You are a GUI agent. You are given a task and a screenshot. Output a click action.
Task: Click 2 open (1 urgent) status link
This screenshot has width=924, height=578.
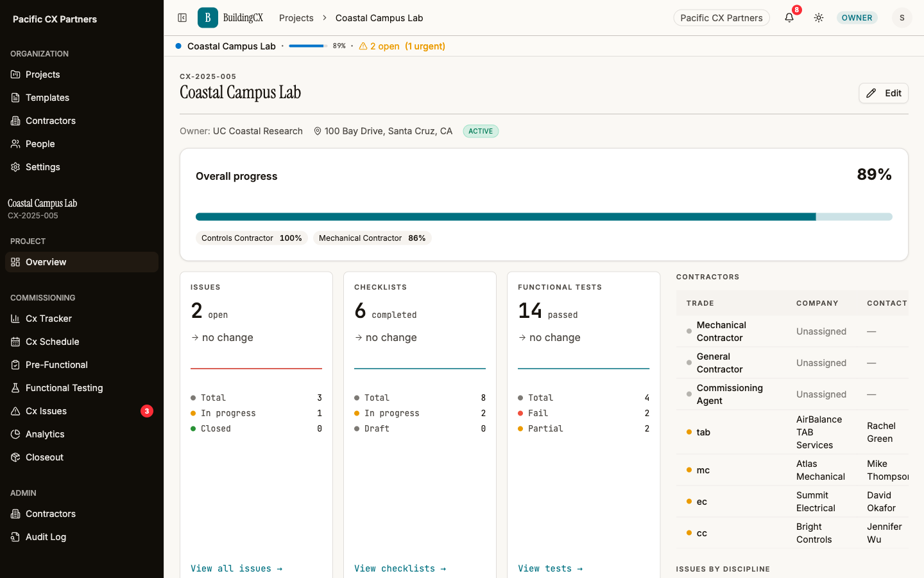coord(402,46)
